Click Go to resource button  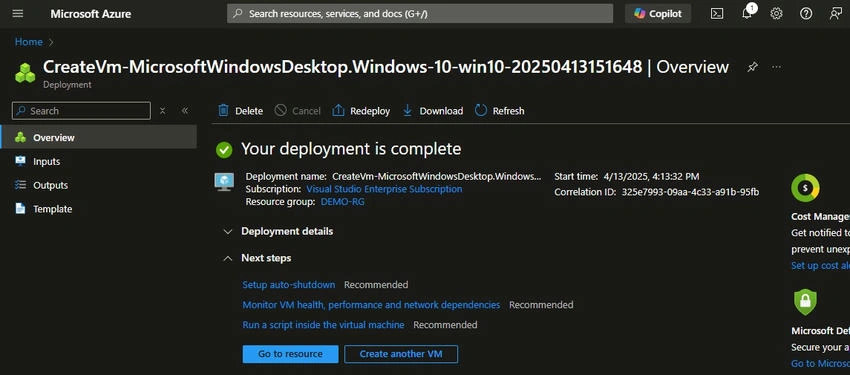click(291, 354)
